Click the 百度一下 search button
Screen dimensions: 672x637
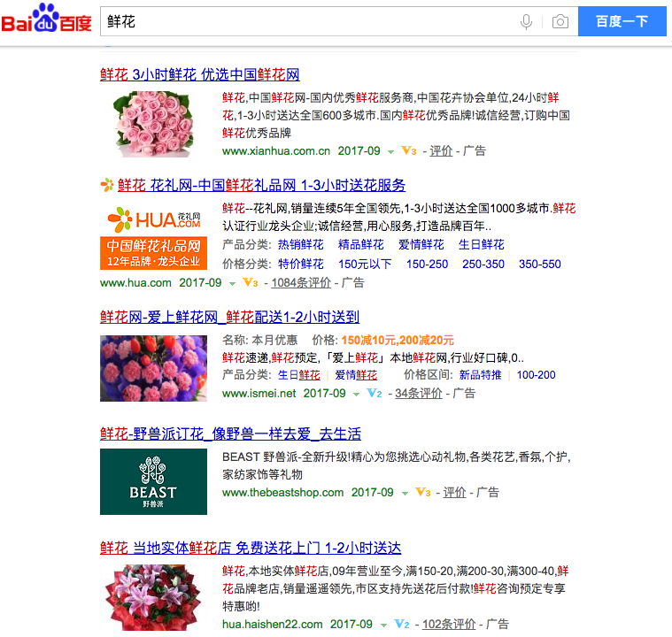pyautogui.click(x=622, y=21)
